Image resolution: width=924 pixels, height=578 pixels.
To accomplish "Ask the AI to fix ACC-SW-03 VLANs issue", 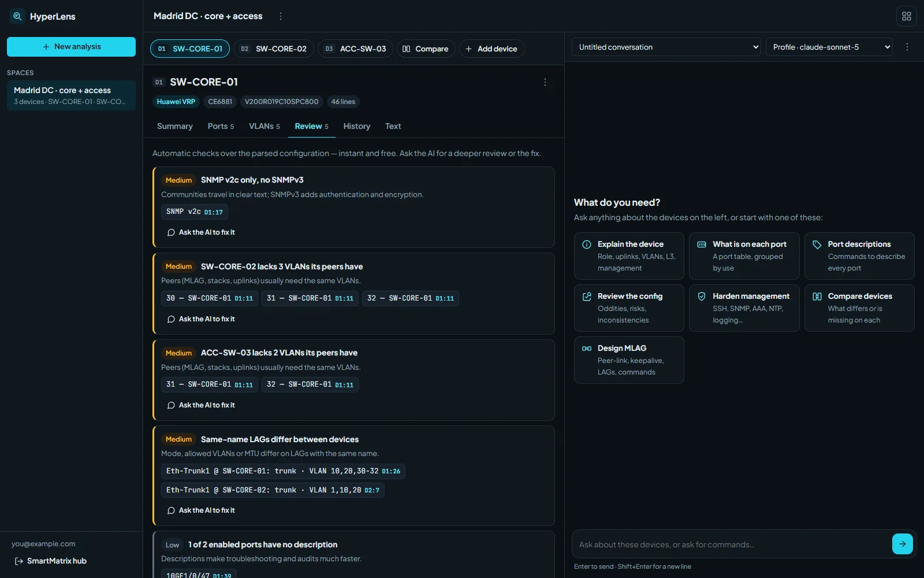I will click(x=201, y=405).
